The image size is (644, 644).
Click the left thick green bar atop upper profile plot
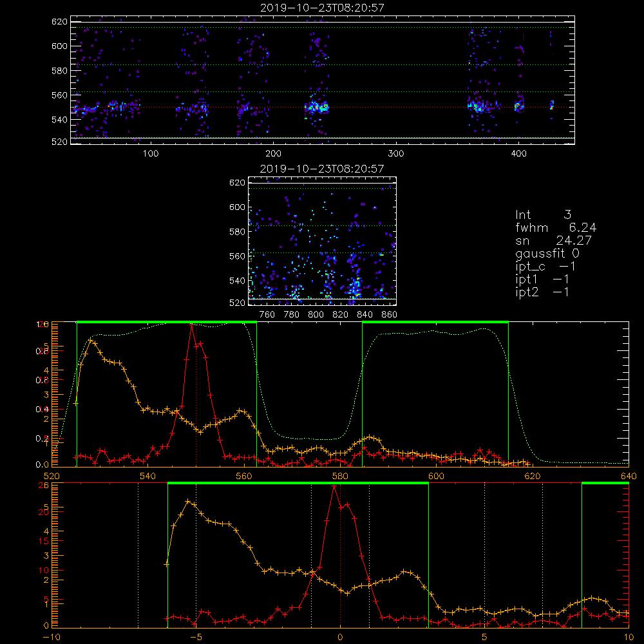pos(167,322)
